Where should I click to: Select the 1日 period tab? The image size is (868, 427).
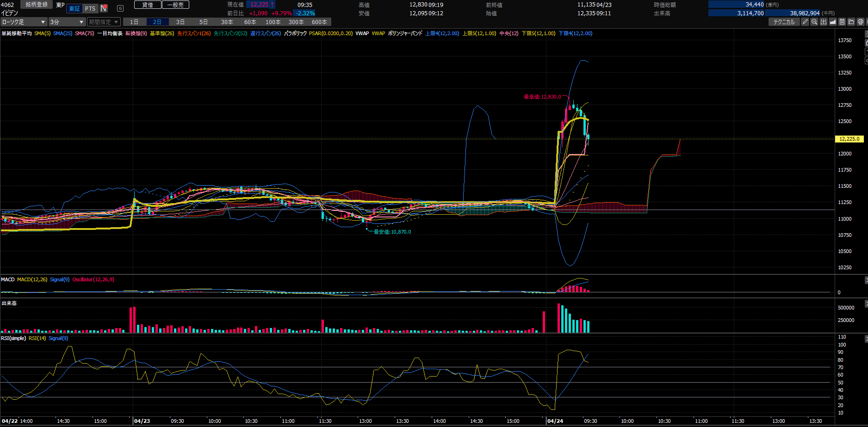click(134, 22)
